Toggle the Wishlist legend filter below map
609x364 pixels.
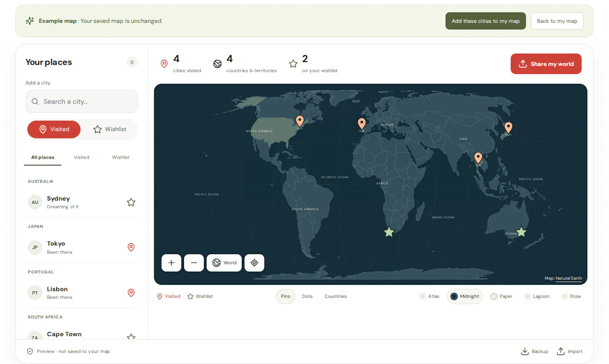click(x=200, y=296)
